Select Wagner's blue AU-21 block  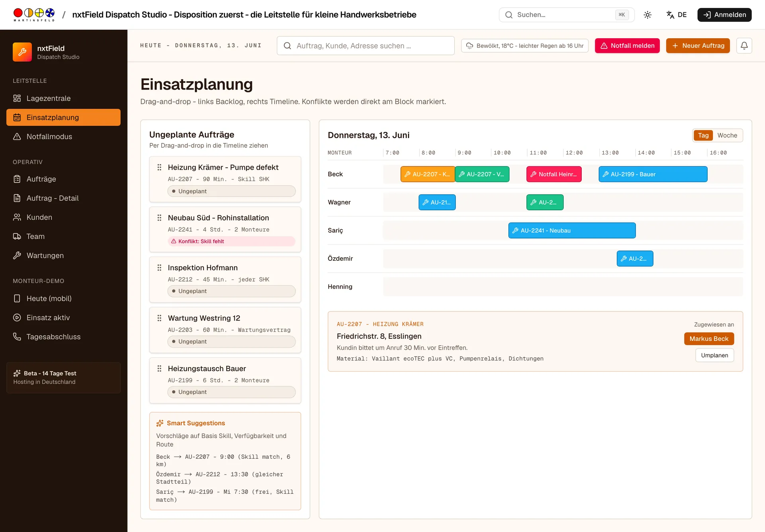437,202
